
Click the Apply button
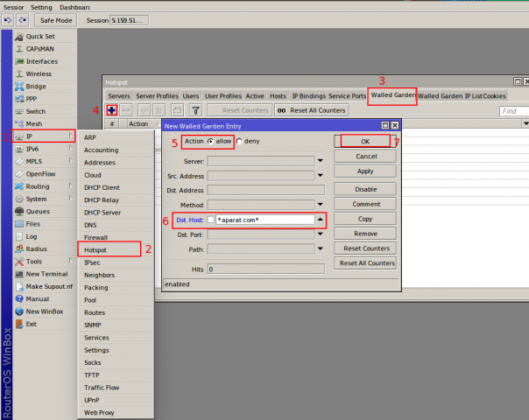click(365, 171)
